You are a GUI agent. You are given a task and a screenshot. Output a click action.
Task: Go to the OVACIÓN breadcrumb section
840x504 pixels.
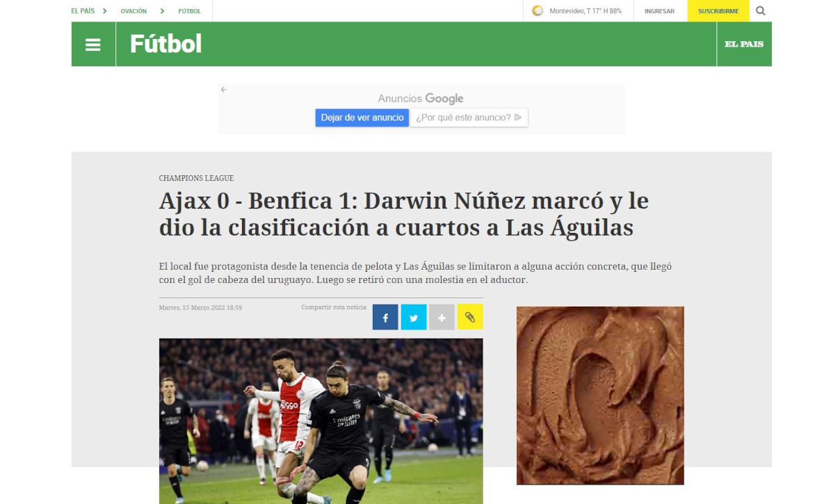[x=134, y=11]
